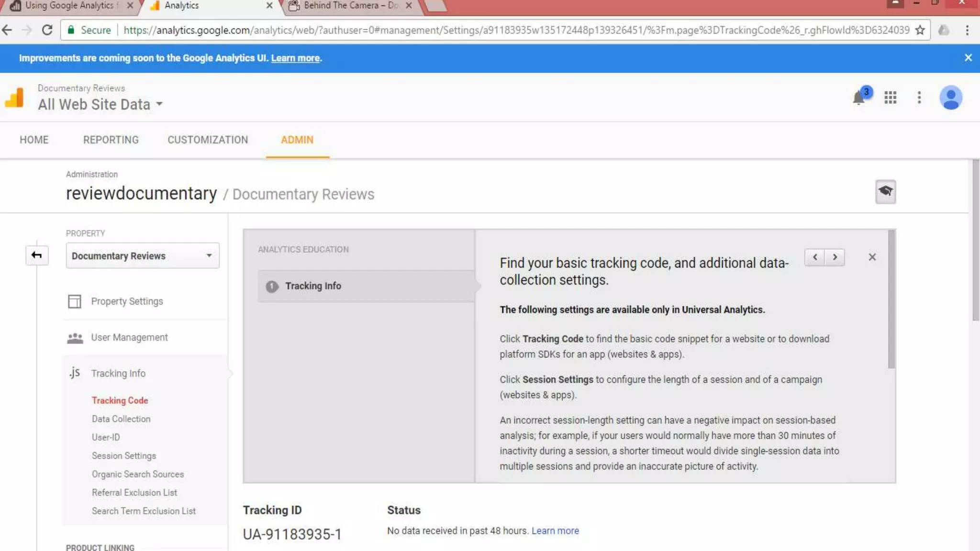The width and height of the screenshot is (980, 551).
Task: Switch to the REPORTING tab
Action: tap(111, 140)
